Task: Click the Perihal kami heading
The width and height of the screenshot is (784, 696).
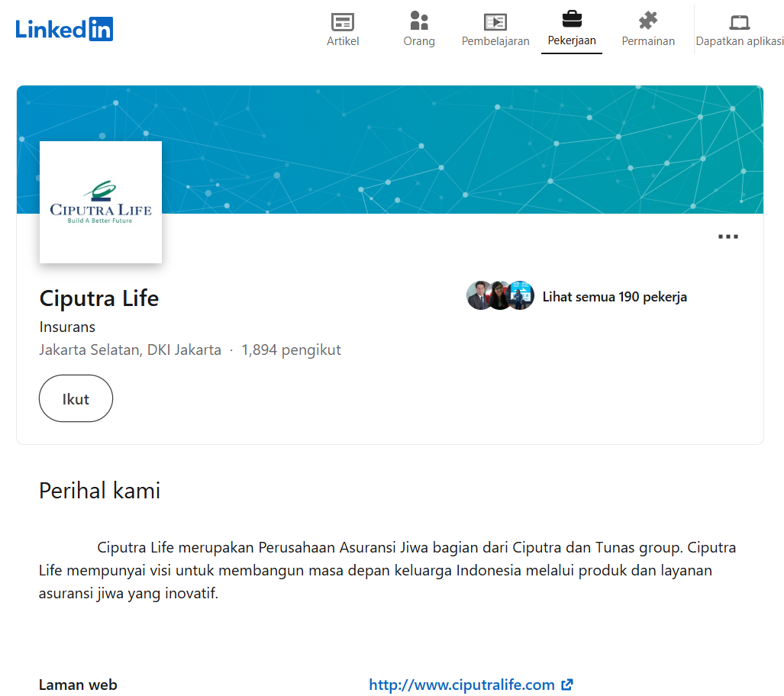Action: tap(99, 491)
